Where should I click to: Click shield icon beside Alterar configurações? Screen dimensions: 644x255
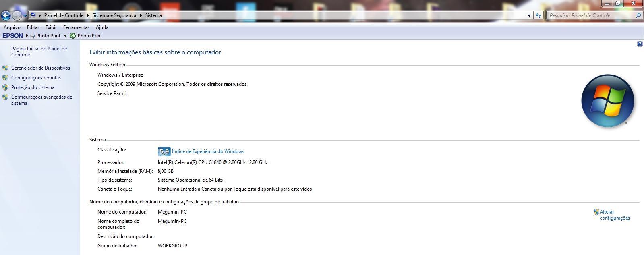click(596, 212)
